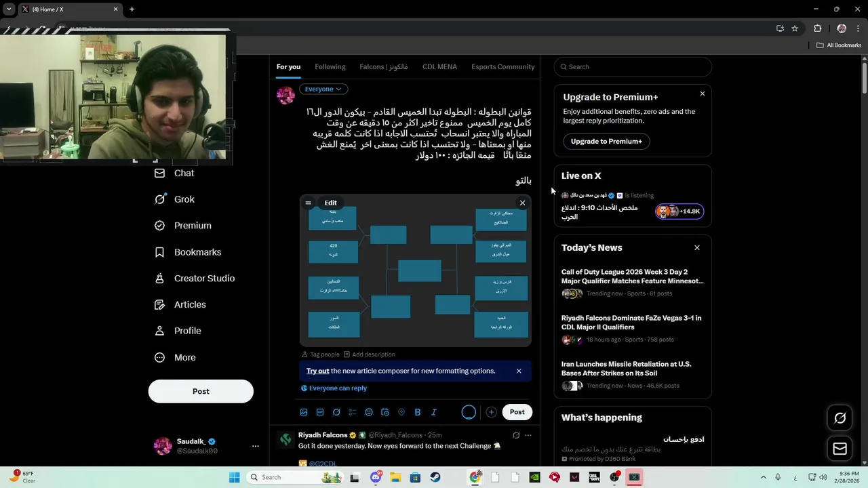Open File Explorer from the taskbar
This screenshot has width=868, height=488.
point(395,477)
